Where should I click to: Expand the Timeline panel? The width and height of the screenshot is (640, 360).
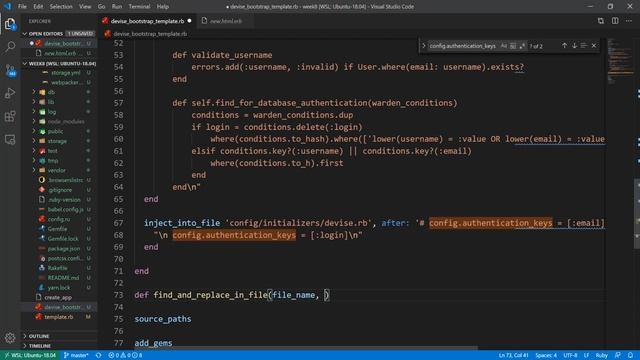point(59,346)
